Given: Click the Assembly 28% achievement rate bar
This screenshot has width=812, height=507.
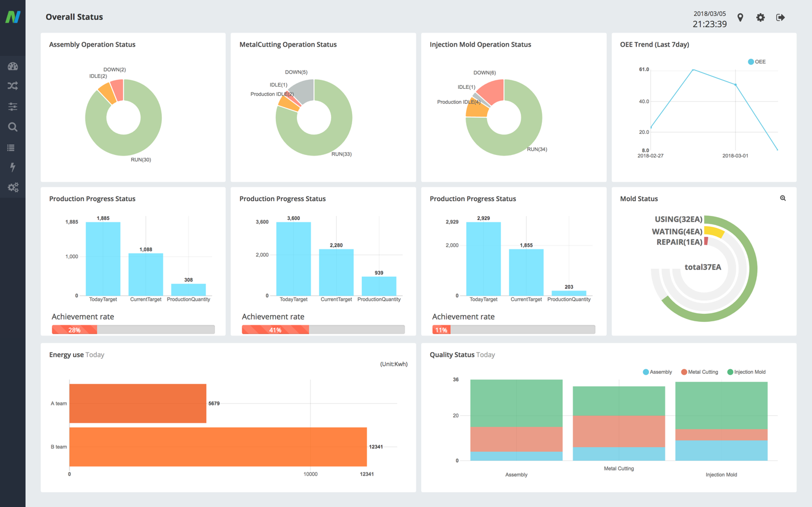Looking at the screenshot, I should point(133,329).
